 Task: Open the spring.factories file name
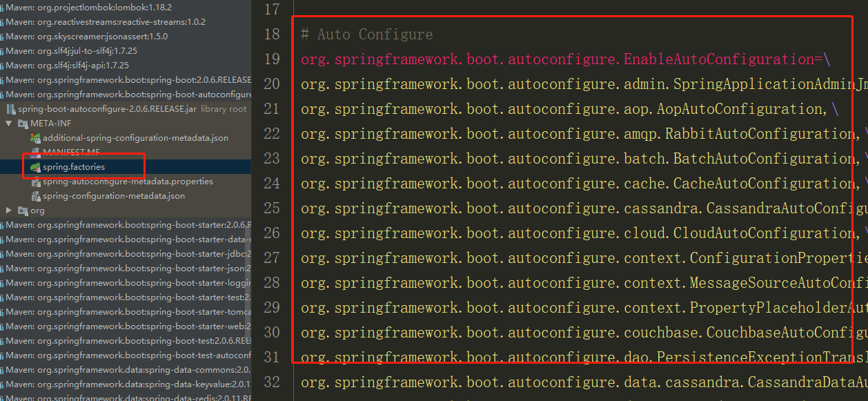(x=74, y=167)
